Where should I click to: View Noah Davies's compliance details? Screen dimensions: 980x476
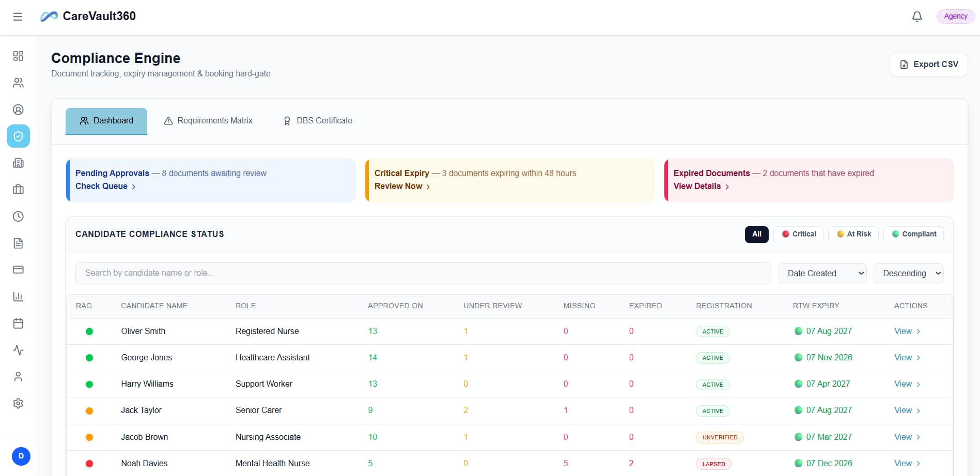pos(907,464)
